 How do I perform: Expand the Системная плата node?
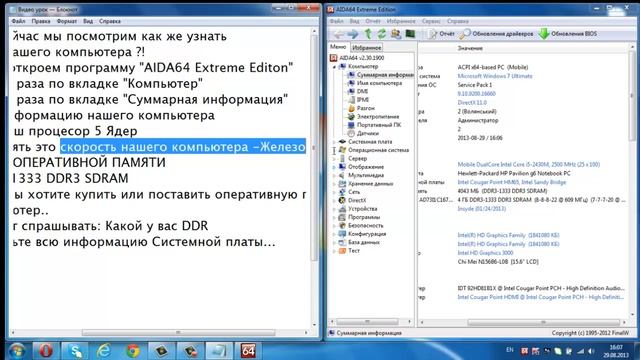pyautogui.click(x=334, y=142)
